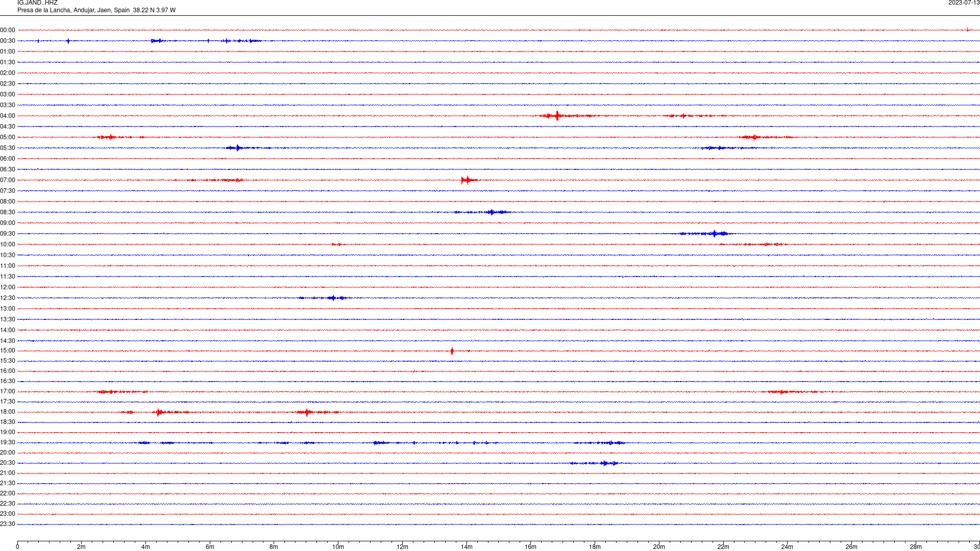Select the 09:30 trace label

(x=8, y=234)
